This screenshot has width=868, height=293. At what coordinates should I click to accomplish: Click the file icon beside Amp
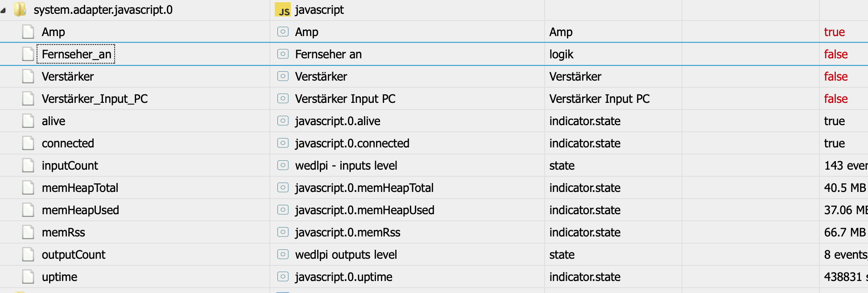28,32
